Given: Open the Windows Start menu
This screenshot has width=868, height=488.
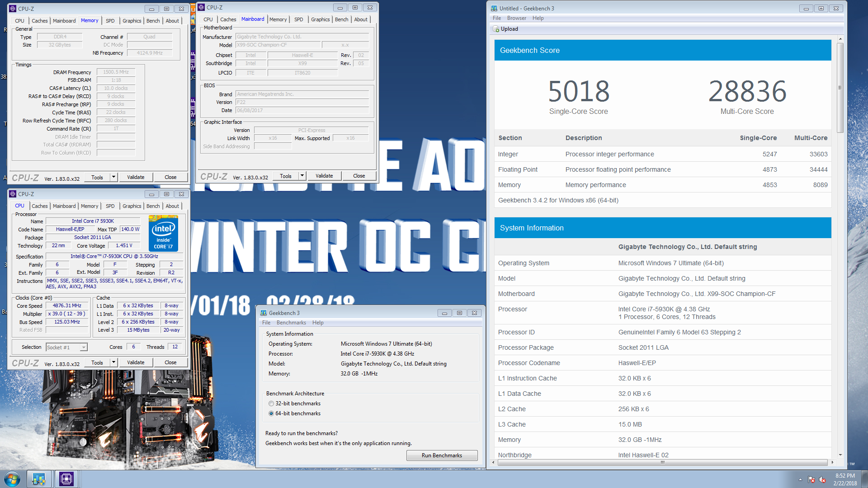Looking at the screenshot, I should coord(12,479).
